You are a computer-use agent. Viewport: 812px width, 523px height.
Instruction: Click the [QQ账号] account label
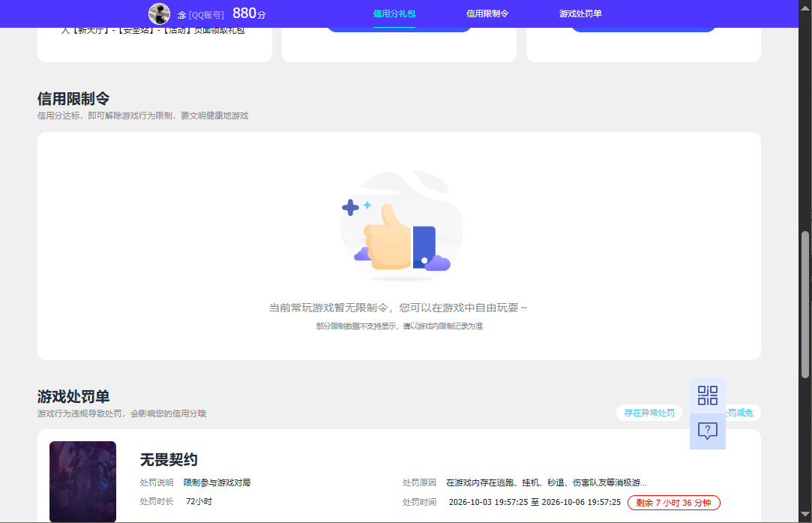206,15
